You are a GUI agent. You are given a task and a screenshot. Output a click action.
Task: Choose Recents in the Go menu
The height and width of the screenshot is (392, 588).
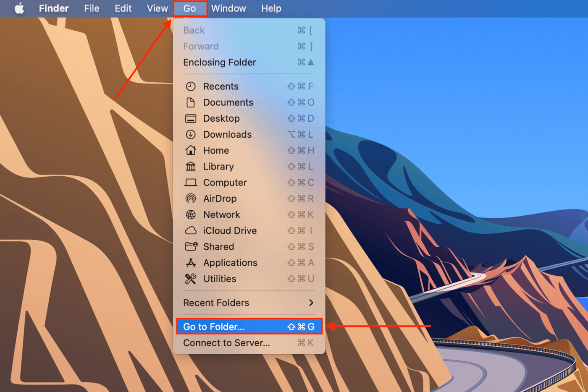249,86
